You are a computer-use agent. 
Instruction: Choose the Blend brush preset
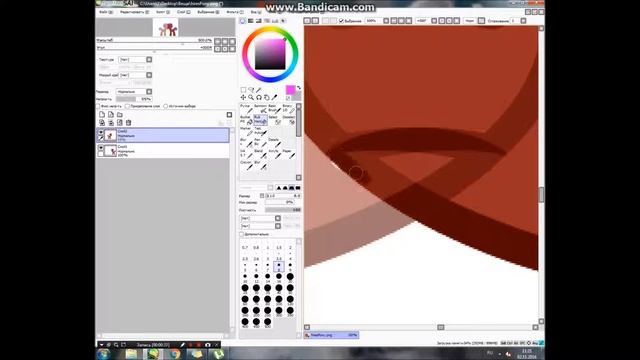(260, 154)
